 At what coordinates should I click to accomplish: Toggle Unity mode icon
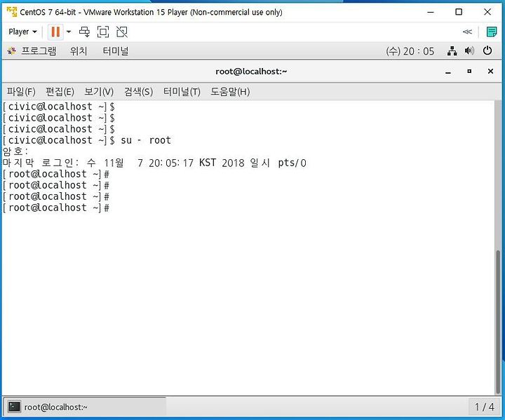click(122, 32)
